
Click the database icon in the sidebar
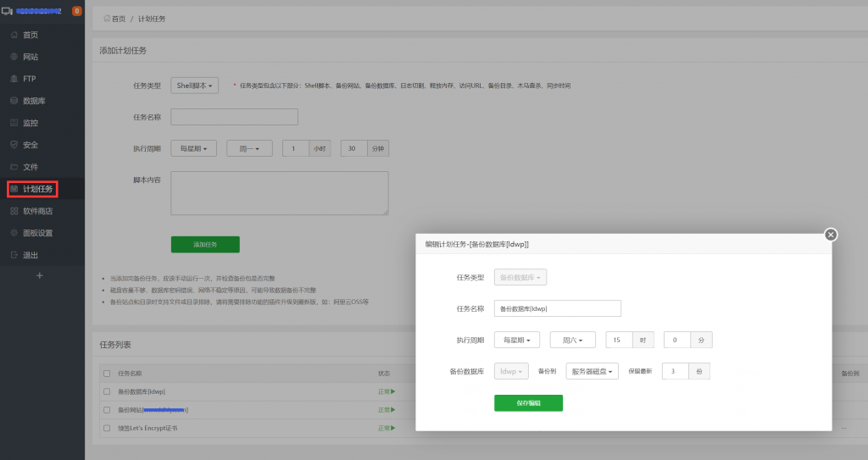[x=14, y=101]
